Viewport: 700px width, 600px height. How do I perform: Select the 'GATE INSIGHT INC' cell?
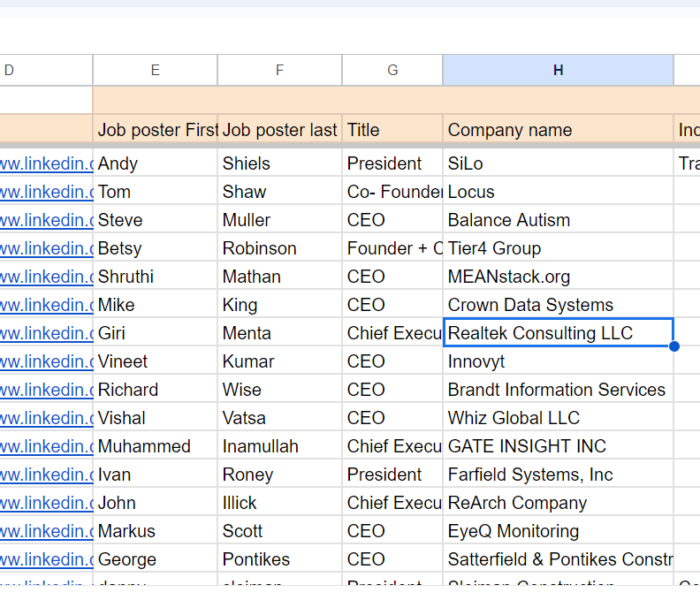(x=558, y=446)
